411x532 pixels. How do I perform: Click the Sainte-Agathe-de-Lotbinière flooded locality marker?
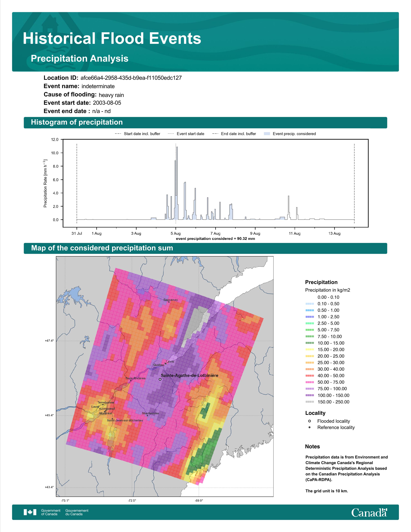160,379
